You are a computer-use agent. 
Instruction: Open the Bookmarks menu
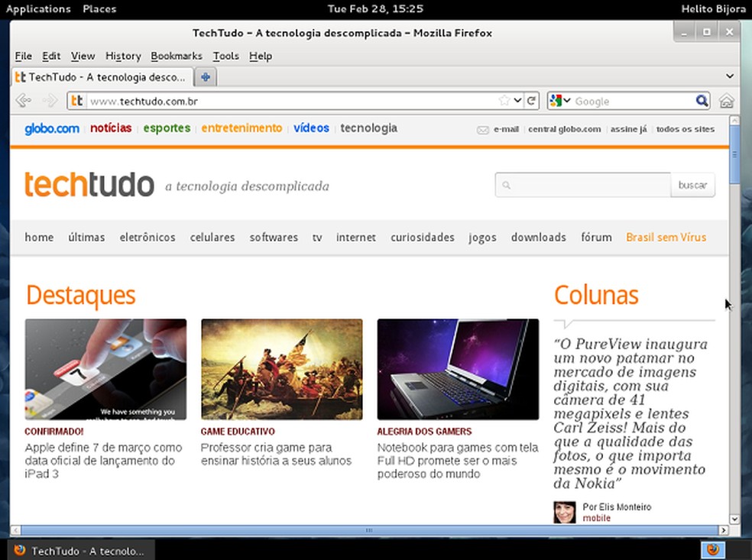pyautogui.click(x=177, y=56)
